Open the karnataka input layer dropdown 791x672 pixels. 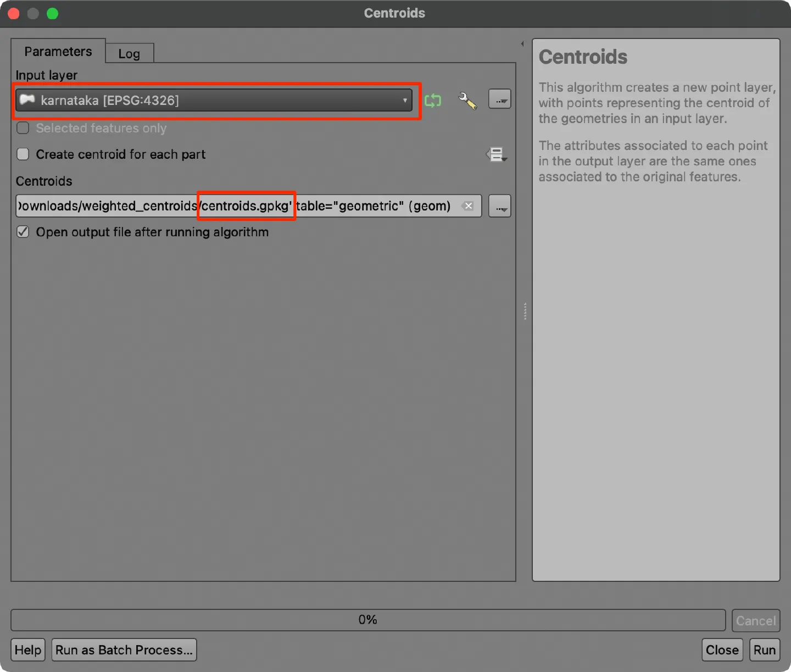(x=214, y=101)
